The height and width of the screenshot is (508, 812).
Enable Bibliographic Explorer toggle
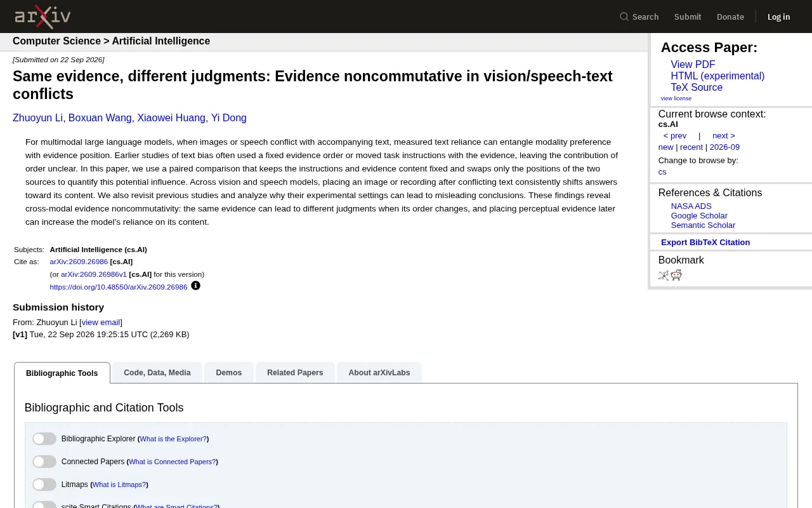44,439
